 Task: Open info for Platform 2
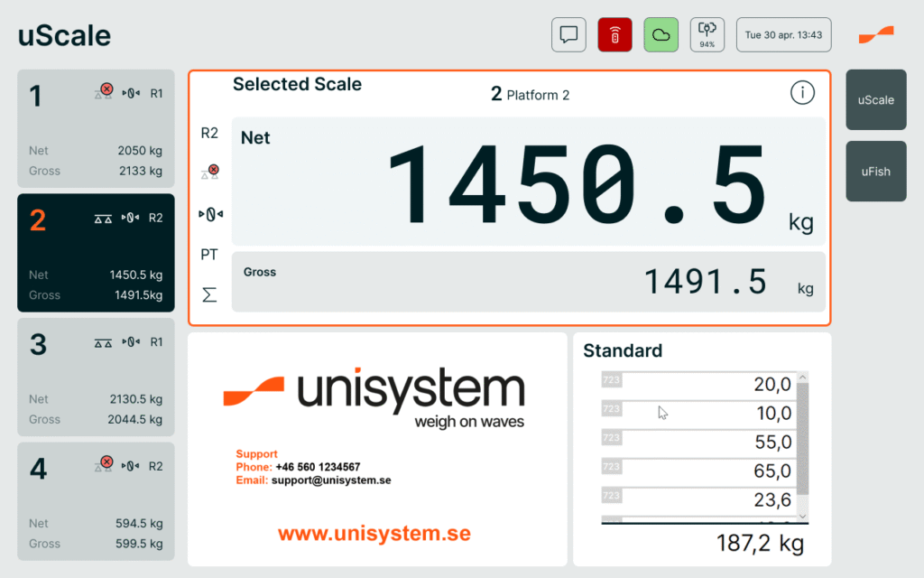pos(802,92)
